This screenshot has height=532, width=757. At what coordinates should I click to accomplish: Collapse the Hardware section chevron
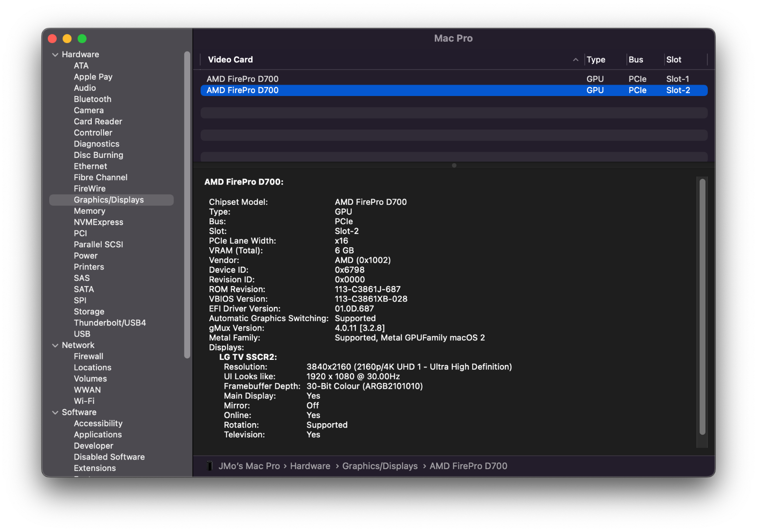(55, 55)
